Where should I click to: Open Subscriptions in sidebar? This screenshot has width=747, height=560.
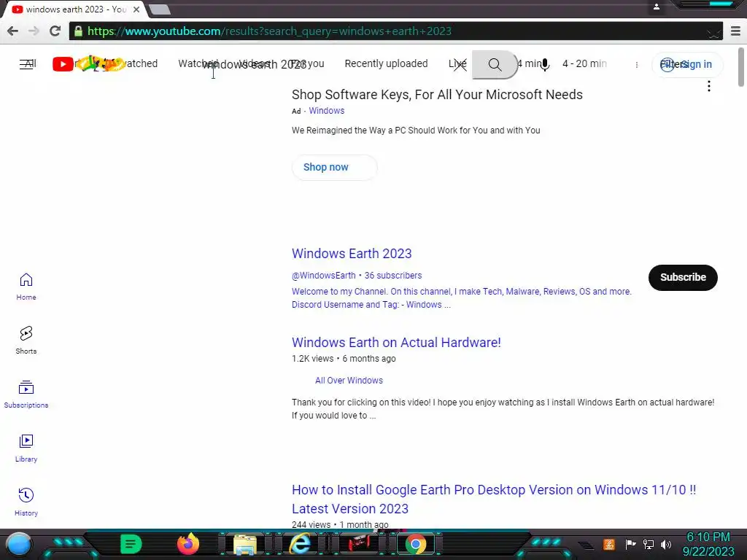point(26,394)
